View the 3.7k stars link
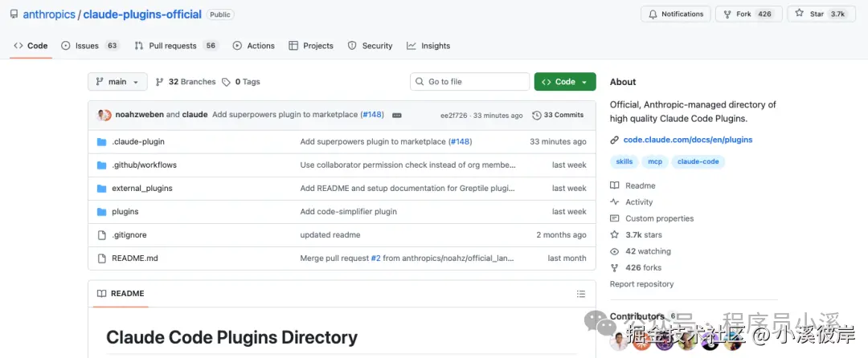The image size is (868, 358). click(643, 235)
